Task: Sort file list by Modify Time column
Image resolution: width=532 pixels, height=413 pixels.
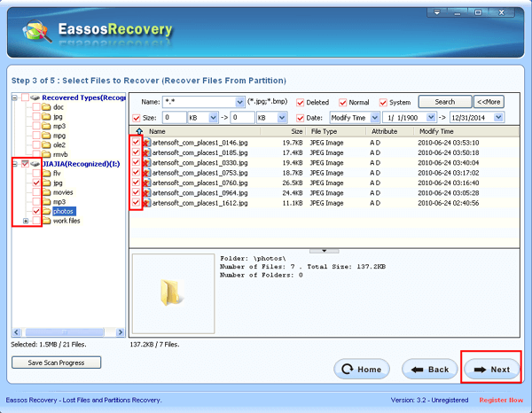Action: tap(436, 131)
